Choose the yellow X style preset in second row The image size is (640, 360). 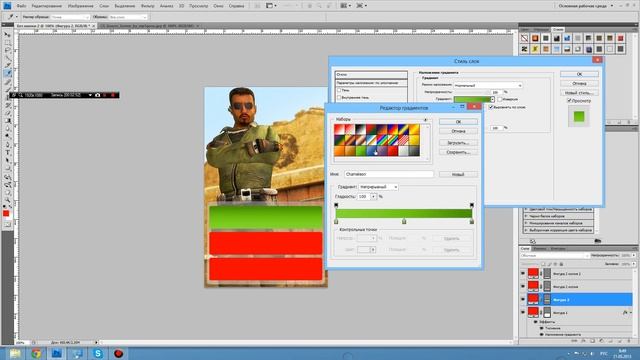coord(535,49)
